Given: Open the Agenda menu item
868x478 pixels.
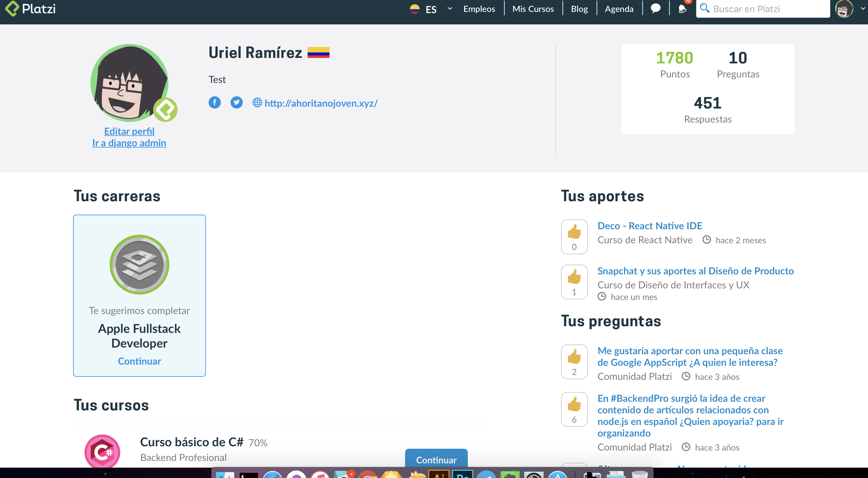Looking at the screenshot, I should pyautogui.click(x=619, y=9).
